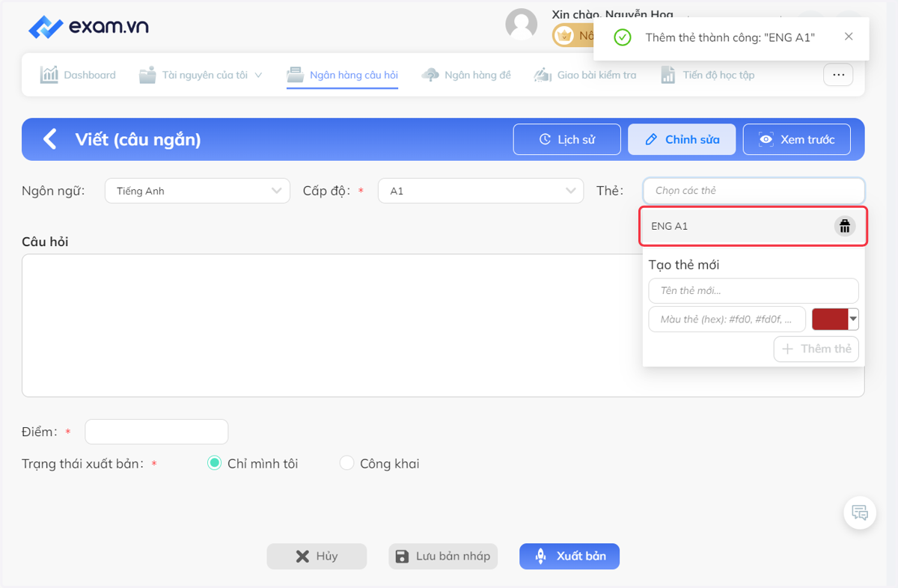The height and width of the screenshot is (588, 898).
Task: Open the Ngôn ngữ Tiếng Anh dropdown
Action: (x=198, y=191)
